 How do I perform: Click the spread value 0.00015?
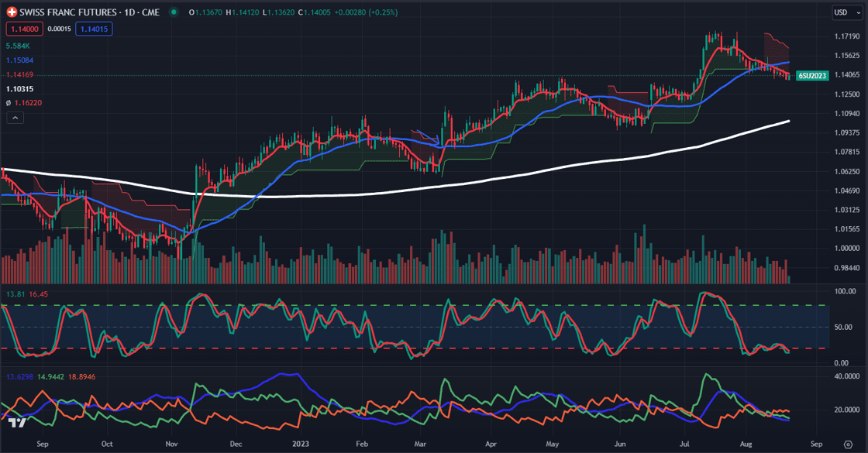point(59,29)
